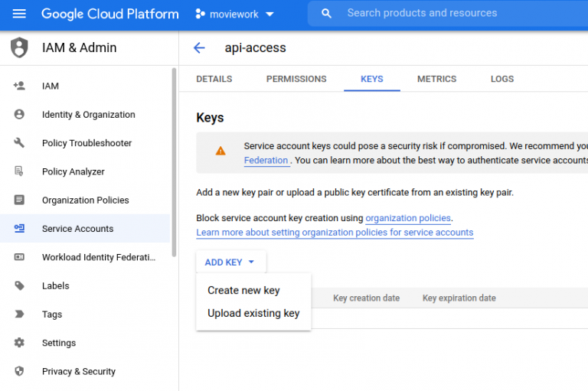Click the Labels tag icon
Image resolution: width=588 pixels, height=391 pixels.
[x=19, y=285]
